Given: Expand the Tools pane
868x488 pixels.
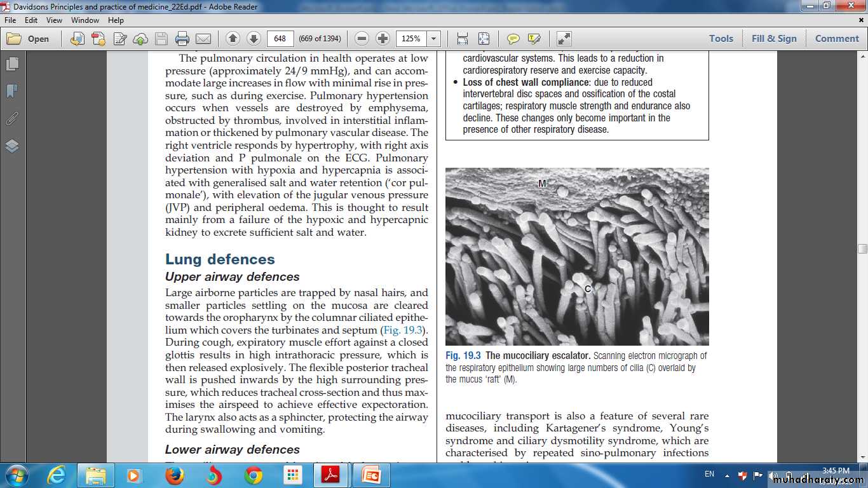Looking at the screenshot, I should click(721, 39).
